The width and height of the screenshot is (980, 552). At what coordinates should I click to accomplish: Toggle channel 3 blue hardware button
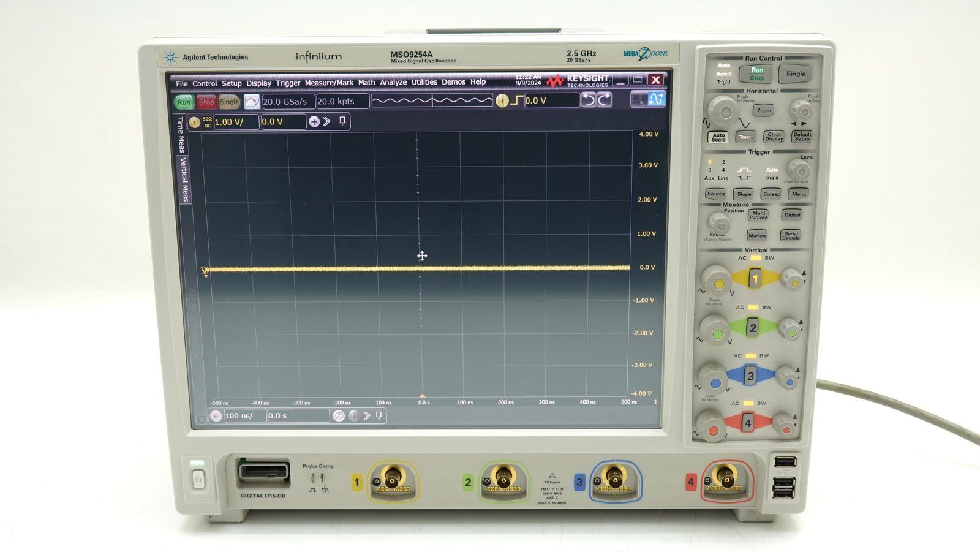(x=750, y=376)
